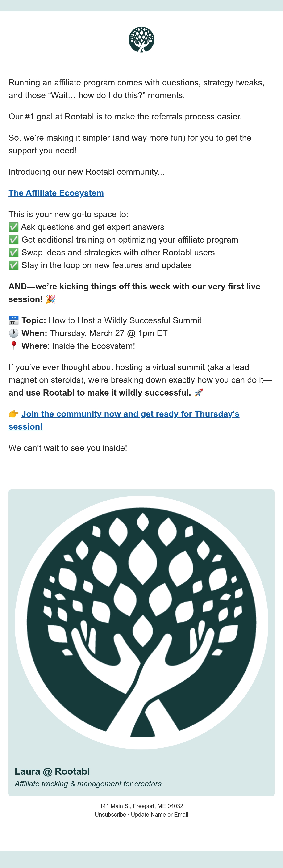Click green checkmark beside Stay in the loop
The image size is (283, 868).
coord(13,265)
